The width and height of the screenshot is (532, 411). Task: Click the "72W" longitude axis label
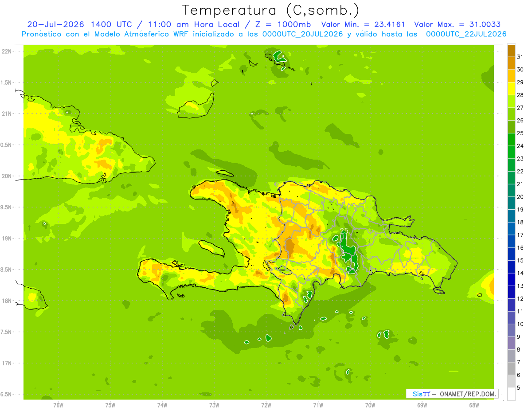click(266, 405)
